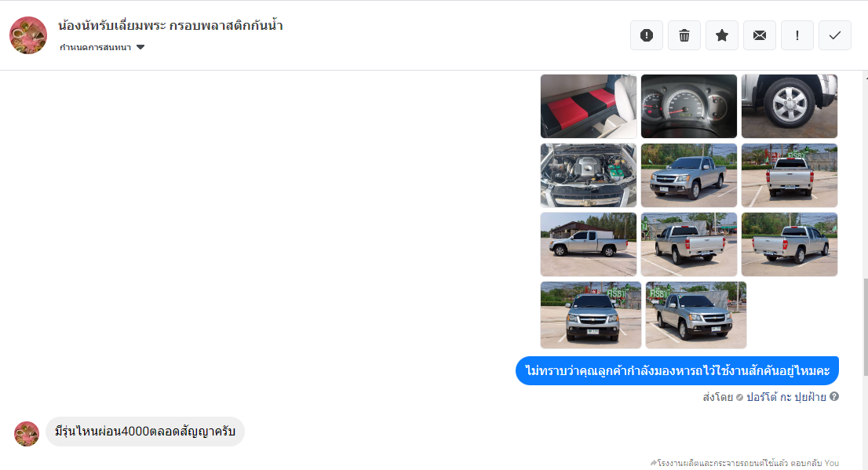Screen dimensions: 868x470
Task: Open the alloy wheel close-up photo
Action: [790, 106]
